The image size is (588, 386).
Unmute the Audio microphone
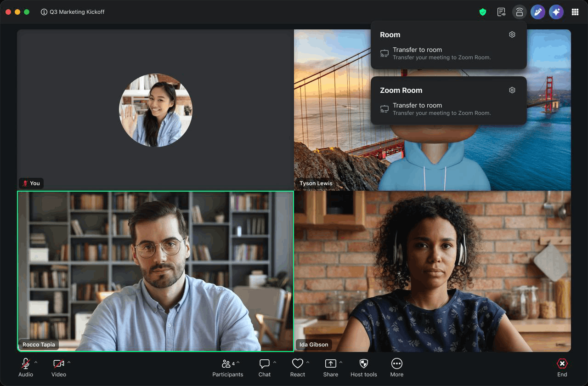[26, 368]
